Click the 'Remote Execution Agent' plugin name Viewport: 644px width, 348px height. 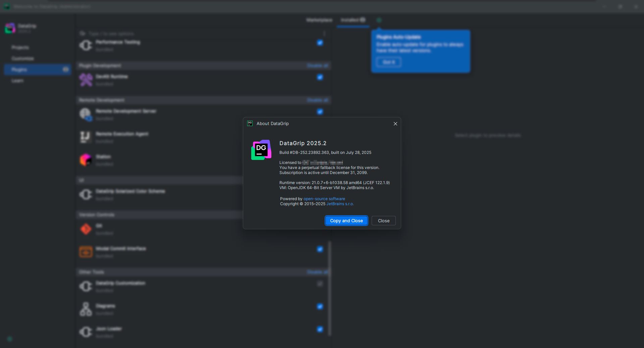(x=122, y=134)
